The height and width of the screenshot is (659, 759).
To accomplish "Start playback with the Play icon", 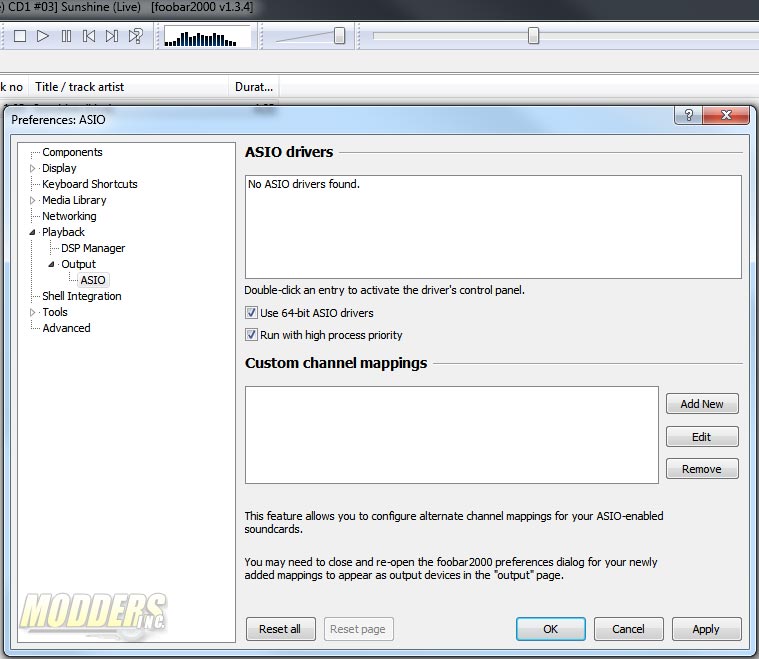I will [x=43, y=36].
